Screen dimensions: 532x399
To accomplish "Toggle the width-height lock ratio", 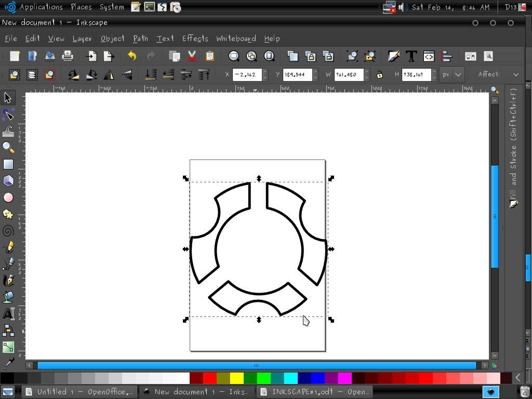I will [x=381, y=74].
